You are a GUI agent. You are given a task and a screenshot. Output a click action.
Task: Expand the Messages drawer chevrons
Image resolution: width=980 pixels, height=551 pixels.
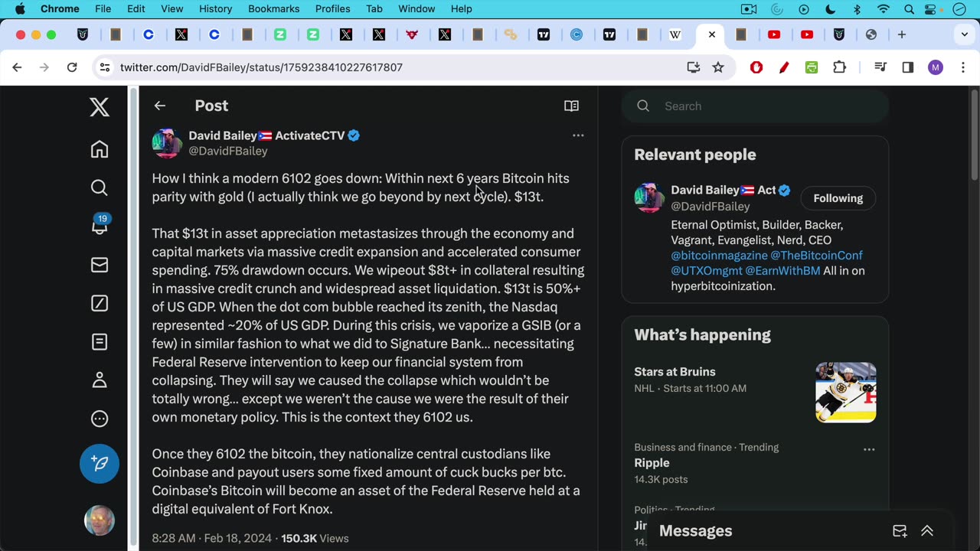coord(927,531)
